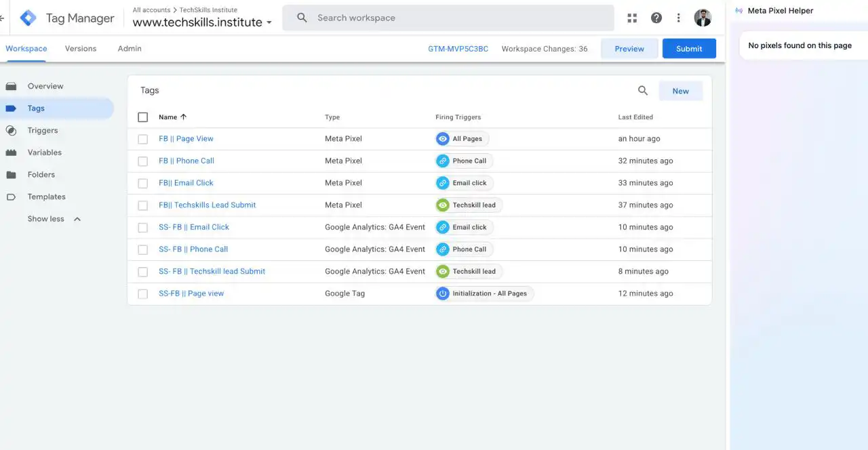Open Triggers in the sidebar
The image size is (868, 450).
(x=43, y=130)
